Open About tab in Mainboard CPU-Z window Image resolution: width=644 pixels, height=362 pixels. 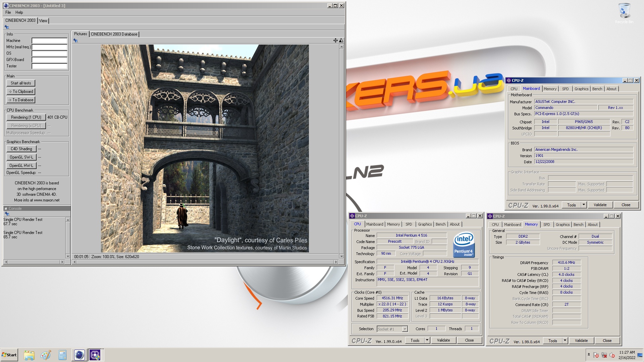click(x=611, y=89)
